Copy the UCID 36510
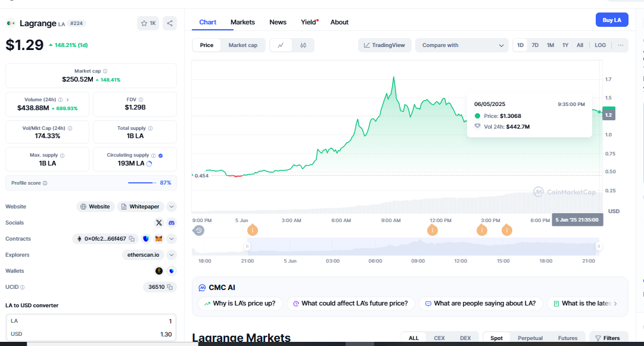This screenshot has width=644, height=346. pos(170,287)
